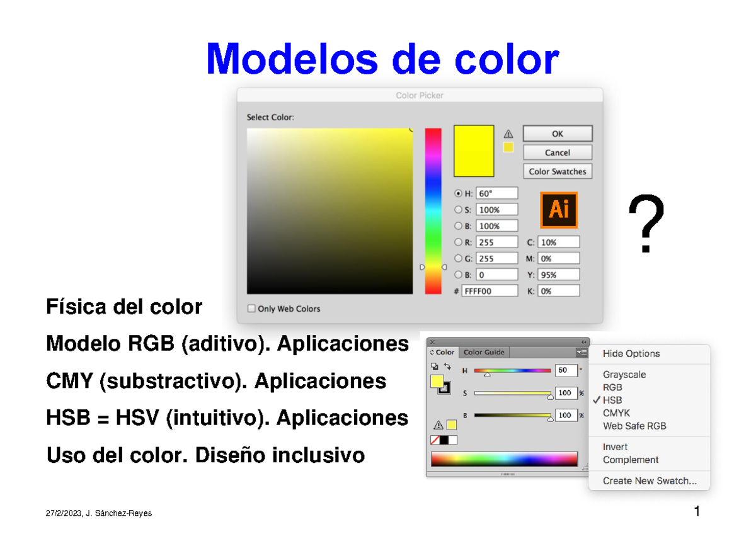Collapse the Color panel with the double-arrow chevron
Image resolution: width=756 pixels, height=534 pixels.
click(584, 341)
